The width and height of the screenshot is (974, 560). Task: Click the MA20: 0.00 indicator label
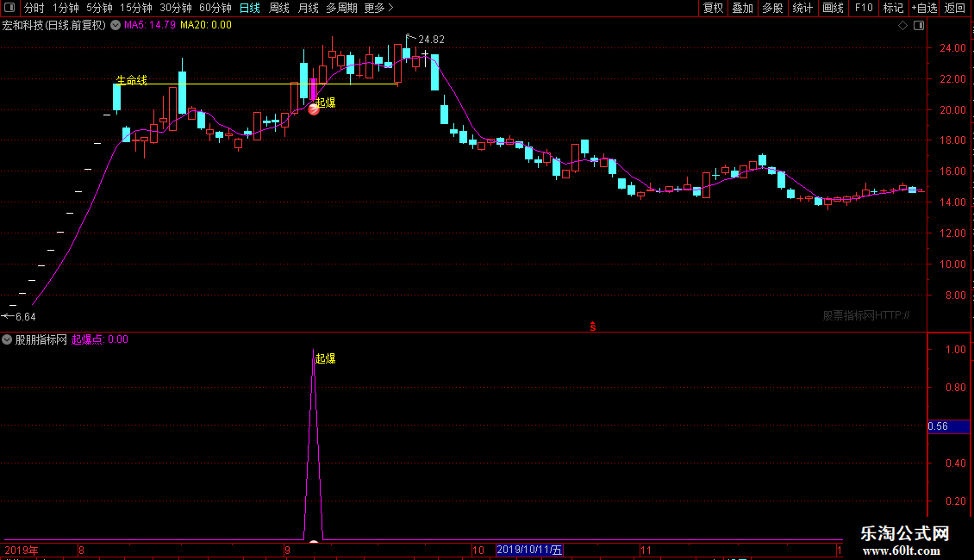pyautogui.click(x=206, y=25)
